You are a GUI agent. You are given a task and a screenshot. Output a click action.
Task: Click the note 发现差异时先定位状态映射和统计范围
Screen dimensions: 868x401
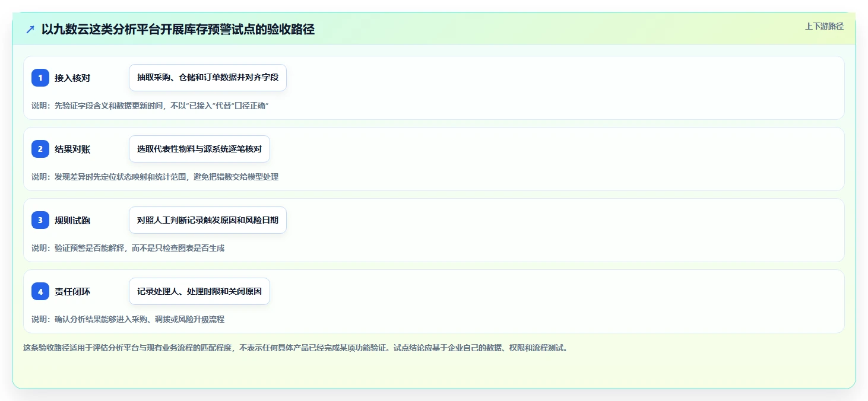tap(155, 177)
